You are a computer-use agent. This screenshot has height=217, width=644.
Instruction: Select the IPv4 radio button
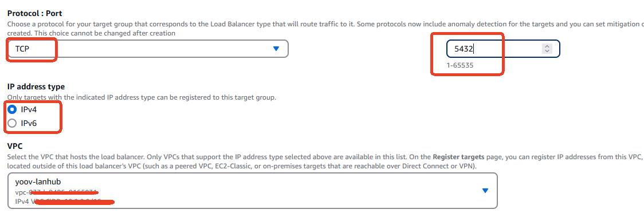click(13, 109)
